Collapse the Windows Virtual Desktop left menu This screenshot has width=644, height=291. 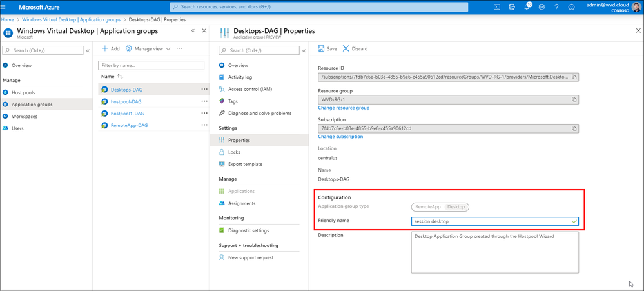[x=88, y=50]
